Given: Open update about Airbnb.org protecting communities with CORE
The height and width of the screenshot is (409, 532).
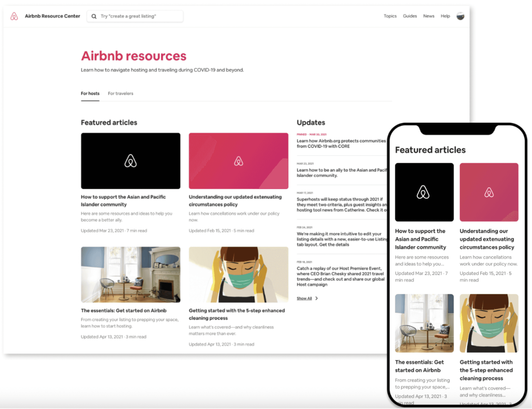Looking at the screenshot, I should 341,144.
